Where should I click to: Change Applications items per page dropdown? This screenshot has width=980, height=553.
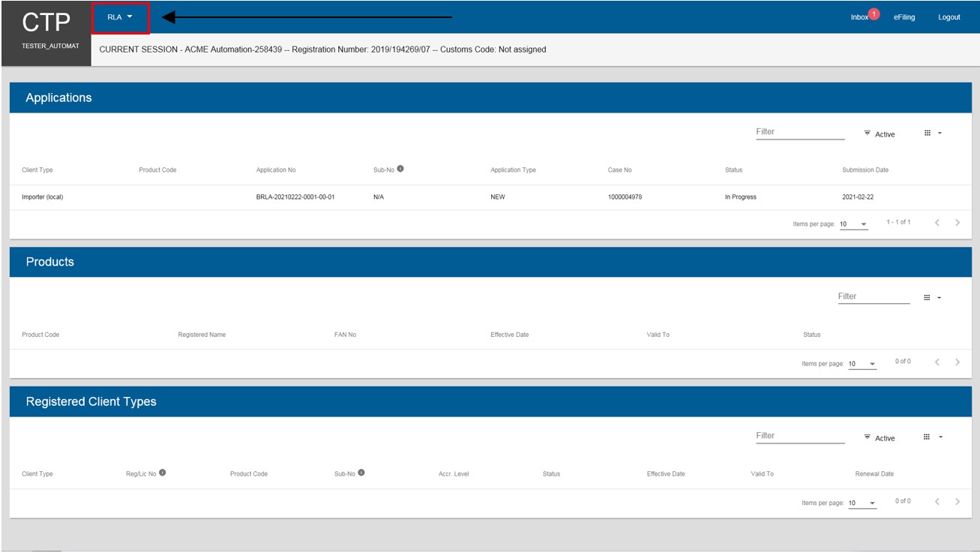853,224
